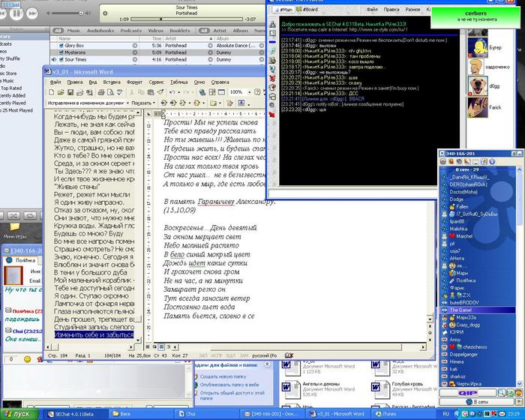Image resolution: width=525 pixels, height=420 pixels.
Task: Open the zoom 100% dropdown in Word
Action: tap(249, 92)
